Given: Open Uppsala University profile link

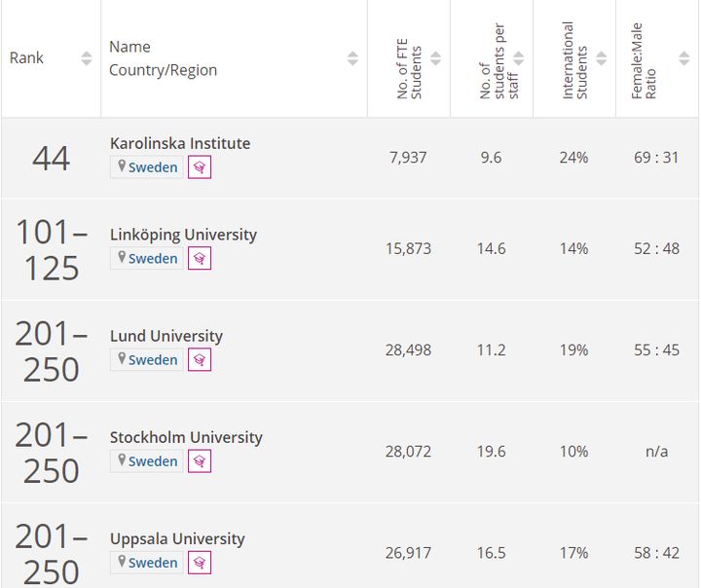Looking at the screenshot, I should [x=177, y=538].
